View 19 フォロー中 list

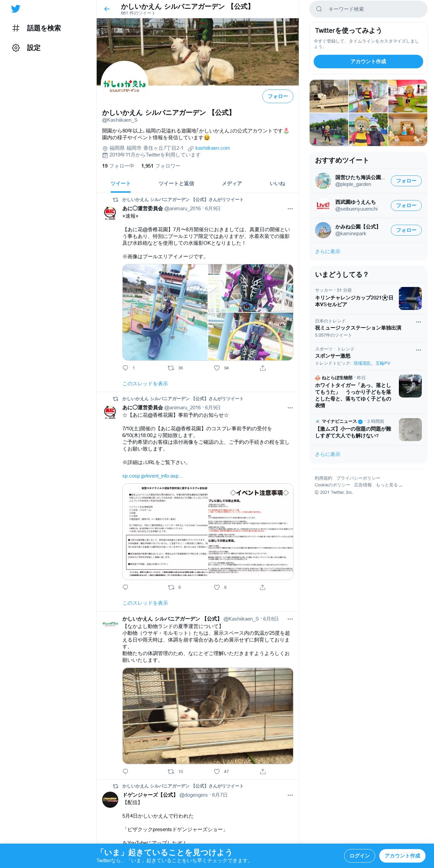tap(118, 166)
